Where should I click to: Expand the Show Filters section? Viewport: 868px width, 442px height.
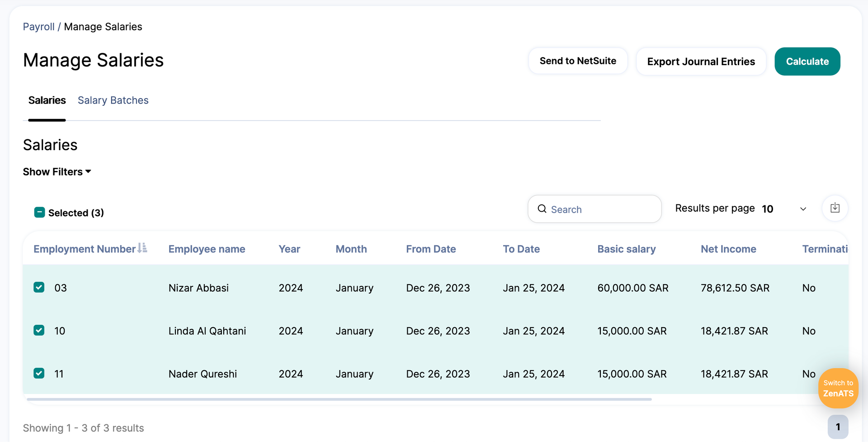point(57,172)
